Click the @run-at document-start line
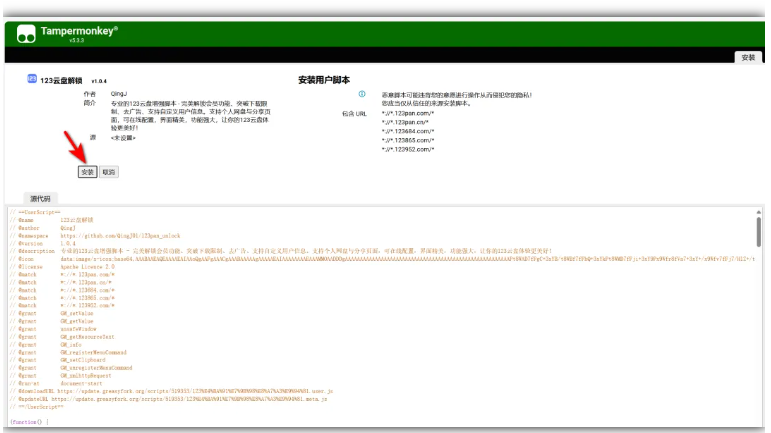Image resolution: width=771 pixels, height=433 pixels. 56,383
